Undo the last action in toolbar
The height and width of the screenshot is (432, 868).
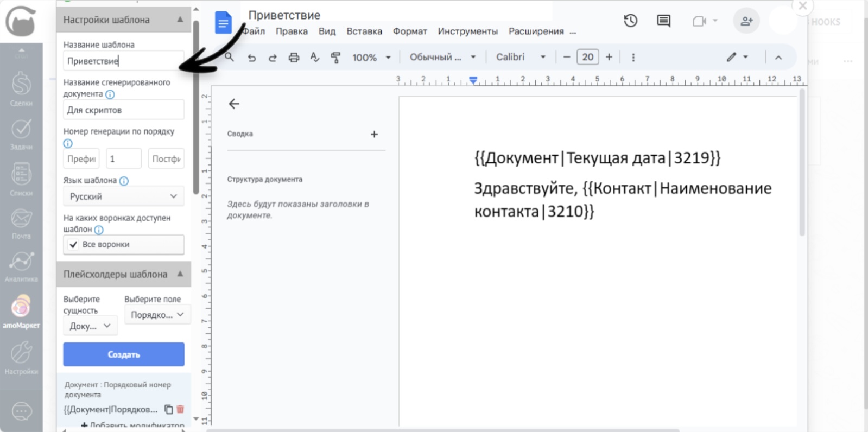point(251,58)
